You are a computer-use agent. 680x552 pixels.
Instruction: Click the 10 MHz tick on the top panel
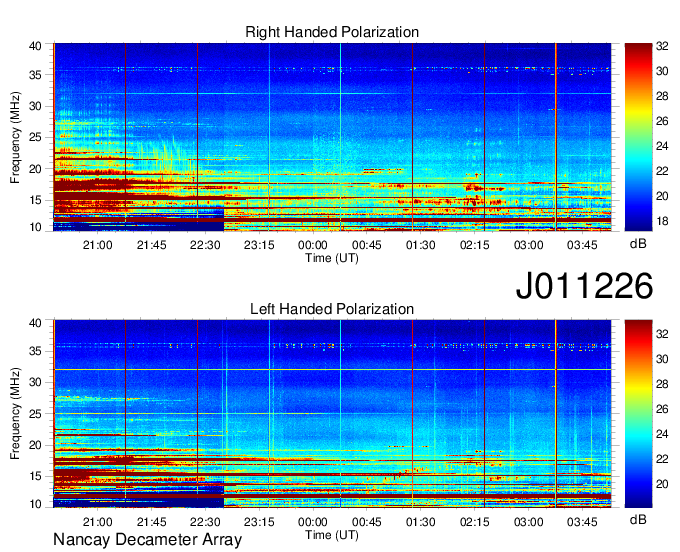click(x=35, y=227)
